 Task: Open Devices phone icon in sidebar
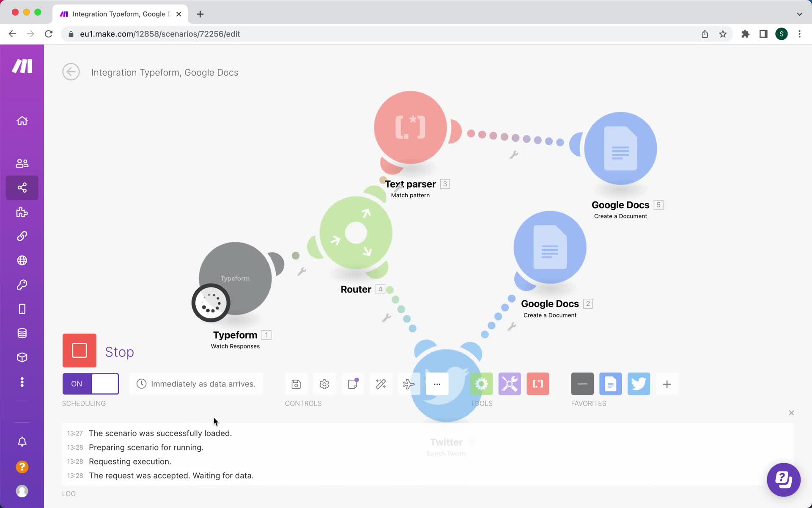pyautogui.click(x=22, y=309)
